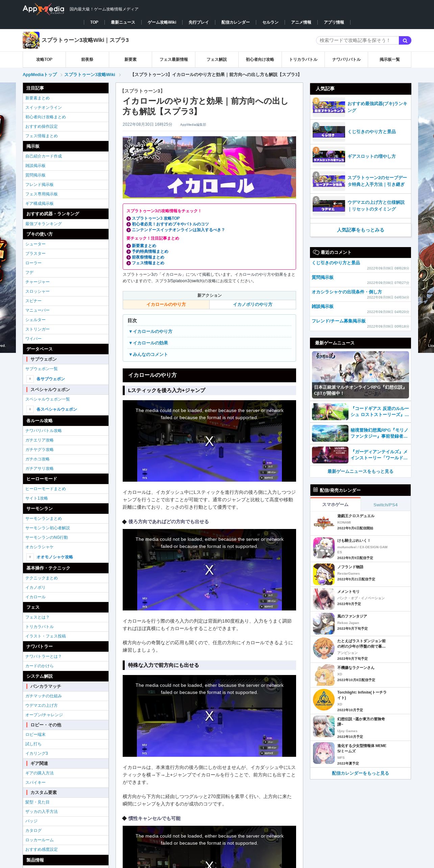Select the イカノボリのやり方 tab

coord(252,305)
